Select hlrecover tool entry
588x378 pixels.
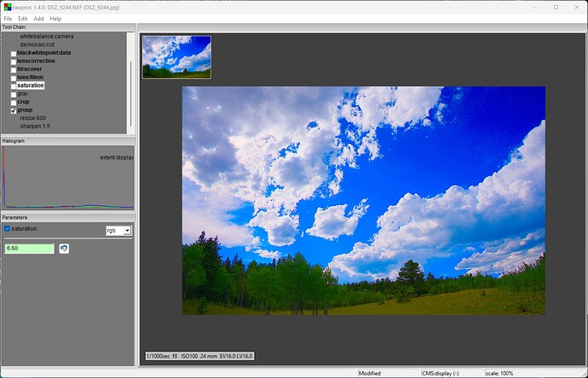30,69
